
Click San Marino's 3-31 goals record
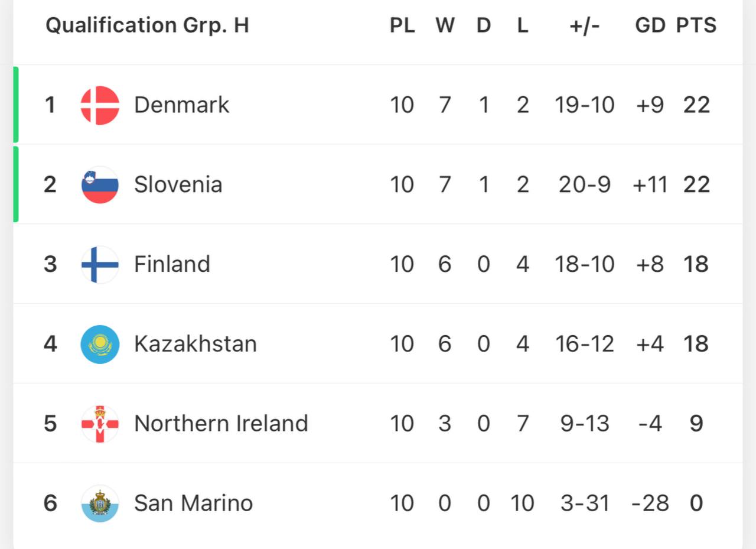click(585, 503)
